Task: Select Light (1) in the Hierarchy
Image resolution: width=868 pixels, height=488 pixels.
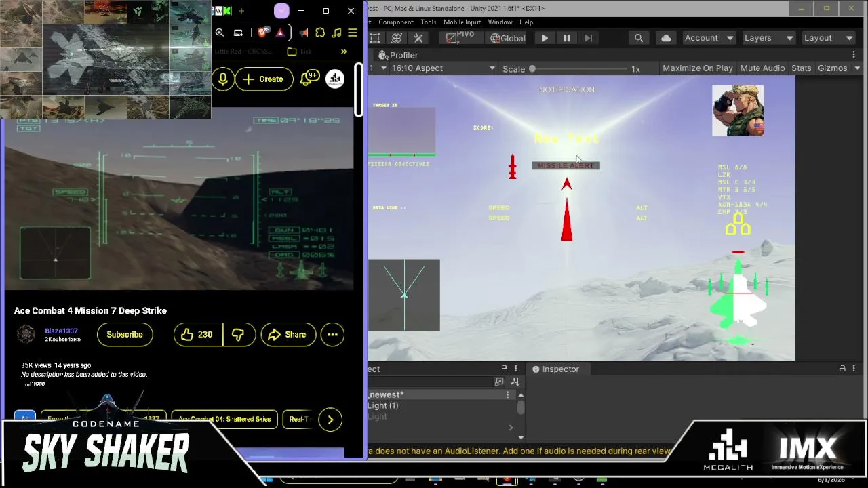Action: pyautogui.click(x=383, y=405)
